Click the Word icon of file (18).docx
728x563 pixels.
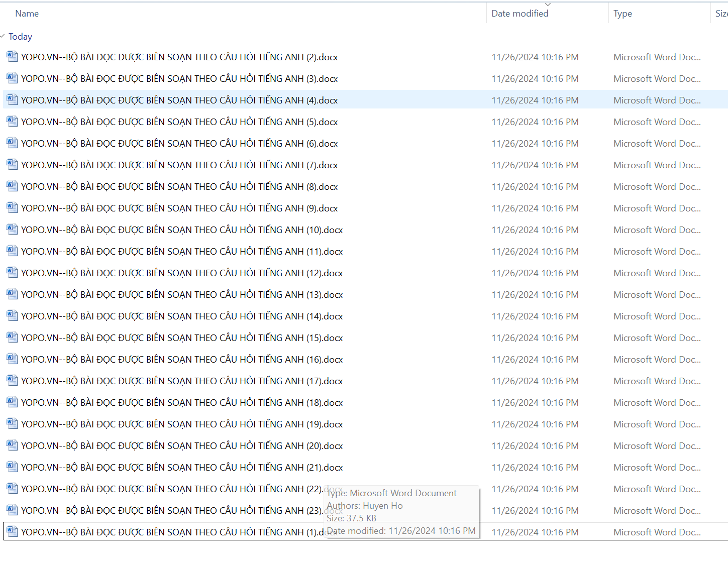click(x=12, y=402)
